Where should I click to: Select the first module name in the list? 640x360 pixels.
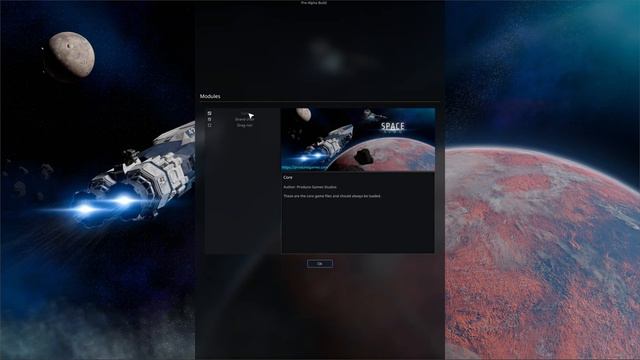[x=244, y=113]
